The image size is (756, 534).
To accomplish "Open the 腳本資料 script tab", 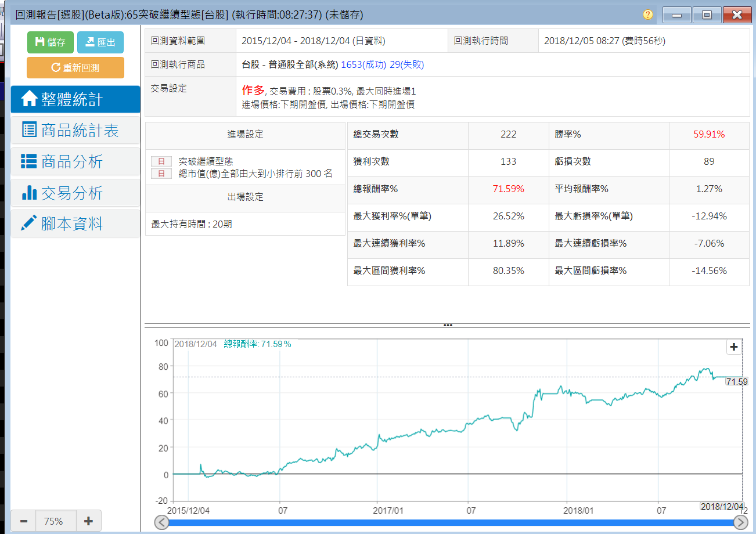I will click(75, 224).
